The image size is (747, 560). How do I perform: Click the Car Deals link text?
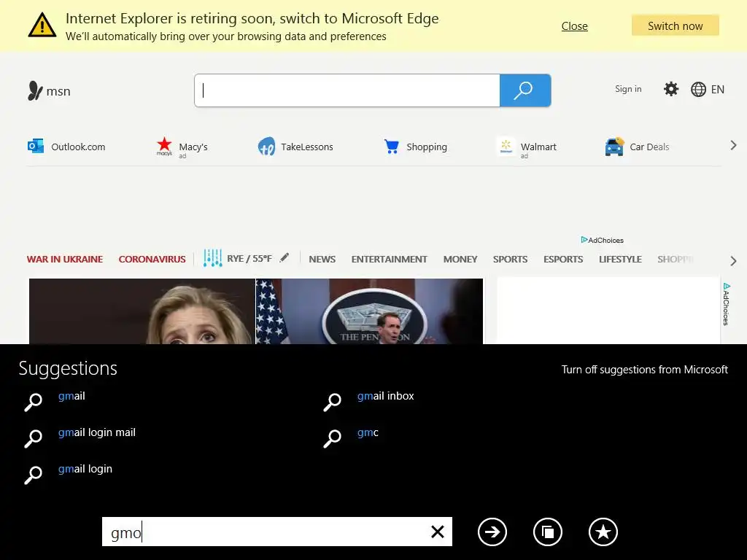click(649, 147)
